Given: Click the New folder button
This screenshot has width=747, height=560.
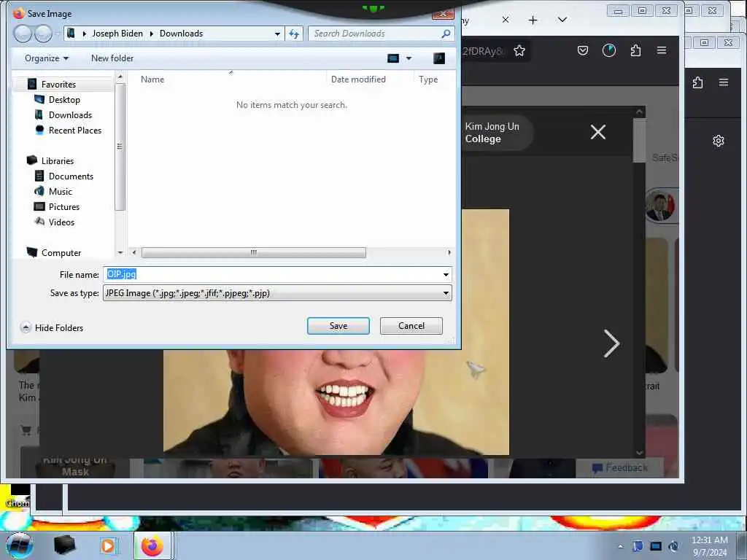Looking at the screenshot, I should [112, 58].
